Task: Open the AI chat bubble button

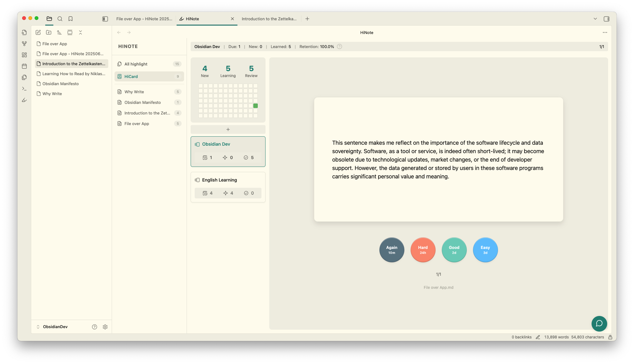Action: pos(599,323)
